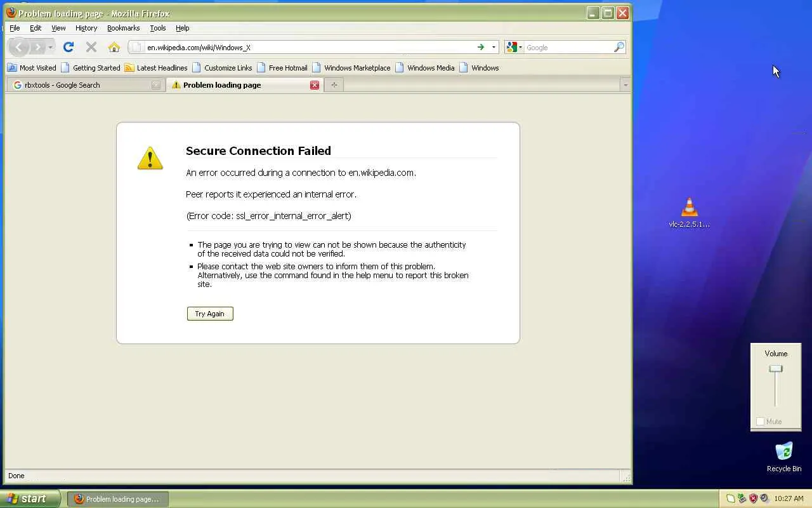Screen dimensions: 812x508
Task: Open the History menu
Action: coord(86,28)
